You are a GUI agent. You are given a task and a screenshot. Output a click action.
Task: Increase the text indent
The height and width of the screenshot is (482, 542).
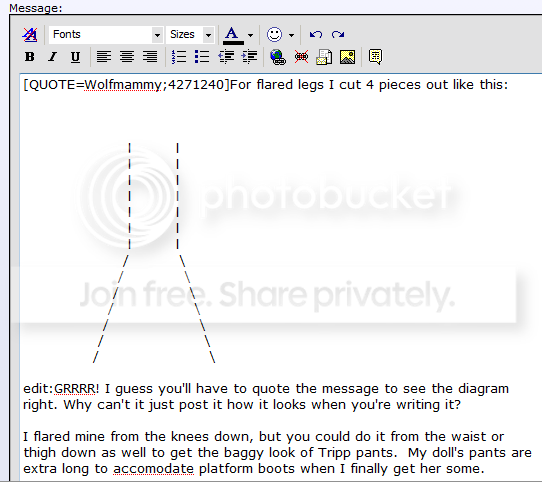click(250, 57)
